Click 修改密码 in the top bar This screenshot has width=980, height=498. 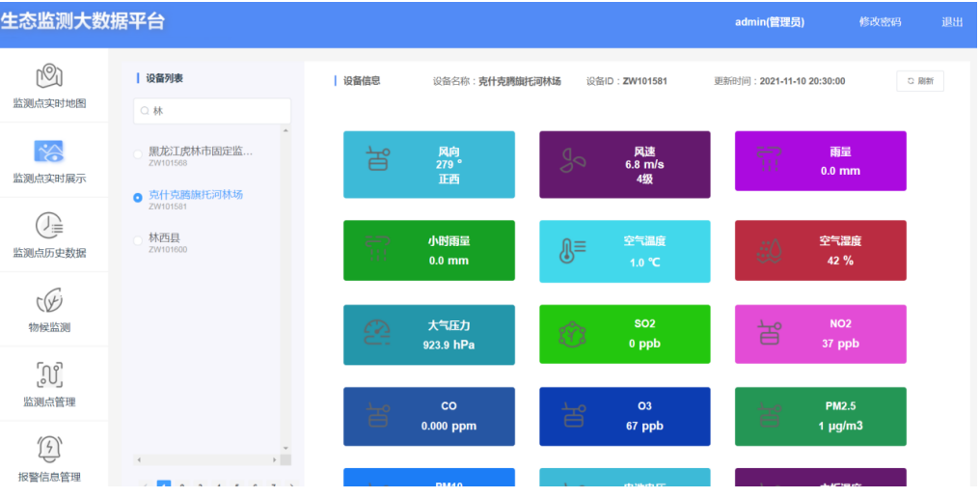coord(880,22)
